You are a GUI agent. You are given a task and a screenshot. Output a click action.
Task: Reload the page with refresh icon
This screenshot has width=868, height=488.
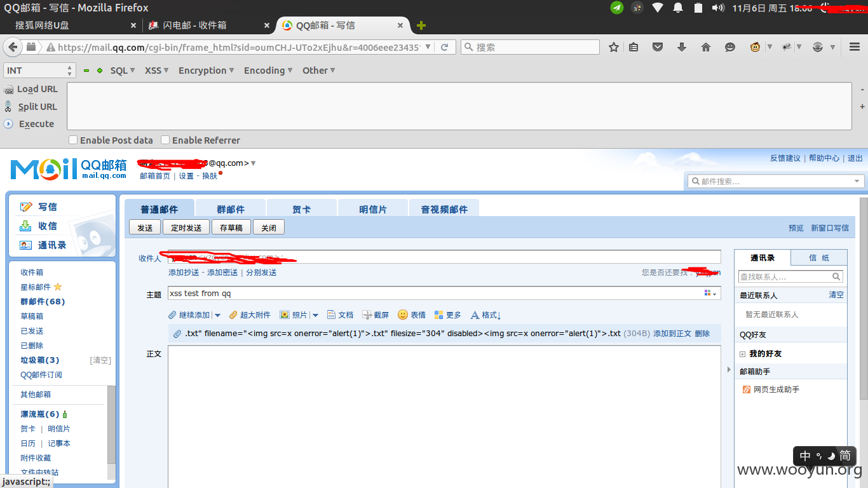tap(445, 47)
